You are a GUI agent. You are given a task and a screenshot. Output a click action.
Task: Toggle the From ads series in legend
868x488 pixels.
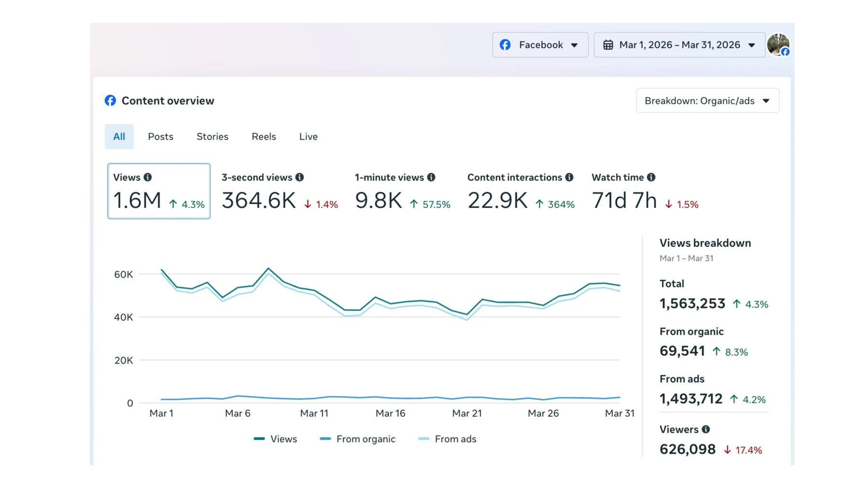point(447,439)
